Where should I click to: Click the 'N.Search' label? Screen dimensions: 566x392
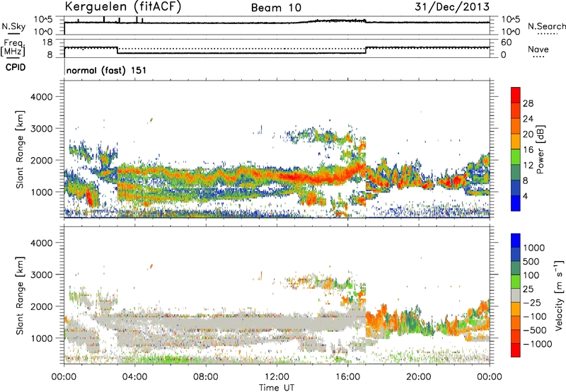[x=546, y=26]
